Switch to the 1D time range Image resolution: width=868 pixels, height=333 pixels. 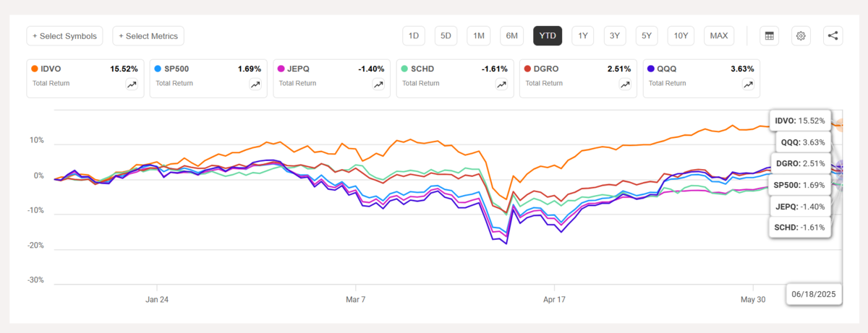(x=414, y=35)
